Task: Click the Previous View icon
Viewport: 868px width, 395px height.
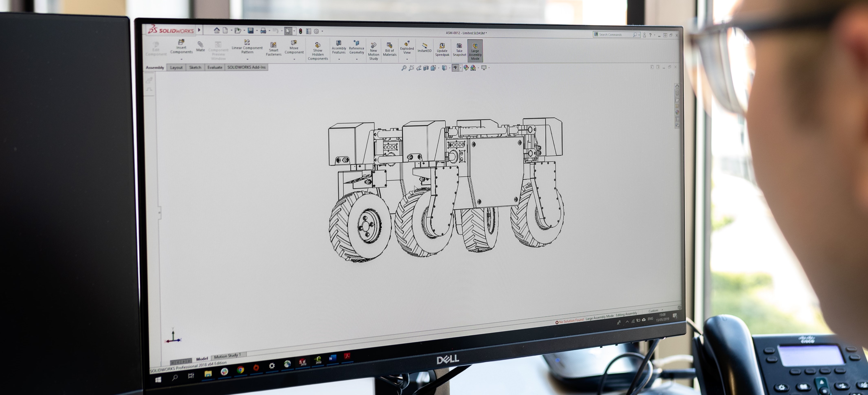Action: (x=419, y=68)
